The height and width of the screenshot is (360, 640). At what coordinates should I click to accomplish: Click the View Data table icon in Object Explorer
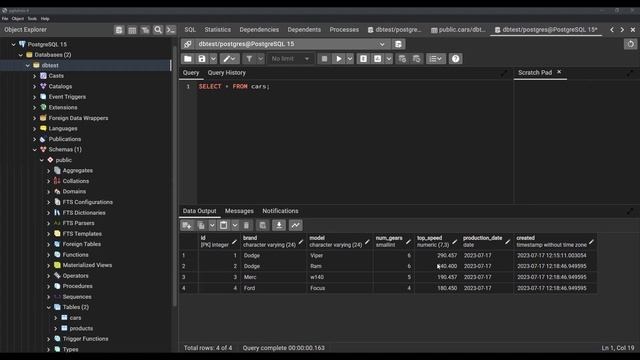pyautogui.click(x=132, y=30)
